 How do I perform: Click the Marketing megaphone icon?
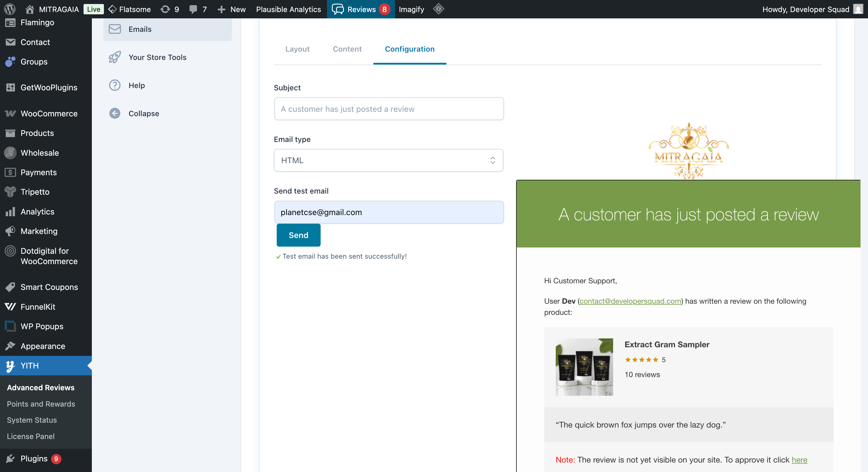[x=10, y=231]
